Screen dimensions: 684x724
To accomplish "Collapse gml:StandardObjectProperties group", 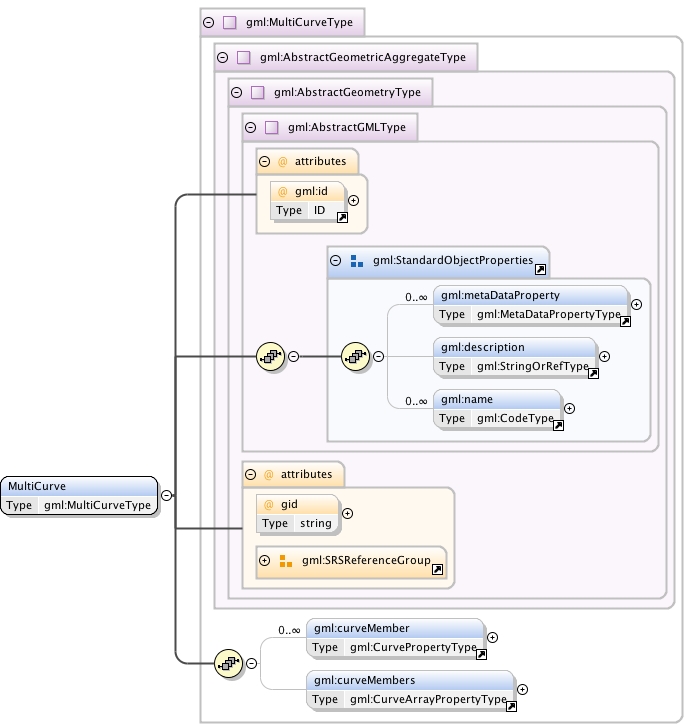I will (x=335, y=260).
